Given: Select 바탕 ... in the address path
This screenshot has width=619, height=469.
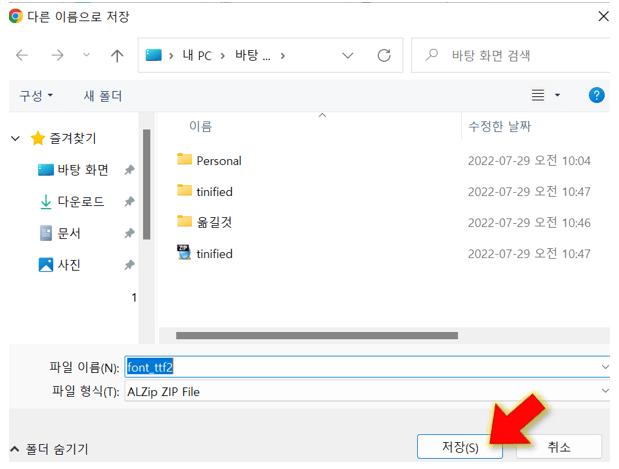Looking at the screenshot, I should [253, 55].
